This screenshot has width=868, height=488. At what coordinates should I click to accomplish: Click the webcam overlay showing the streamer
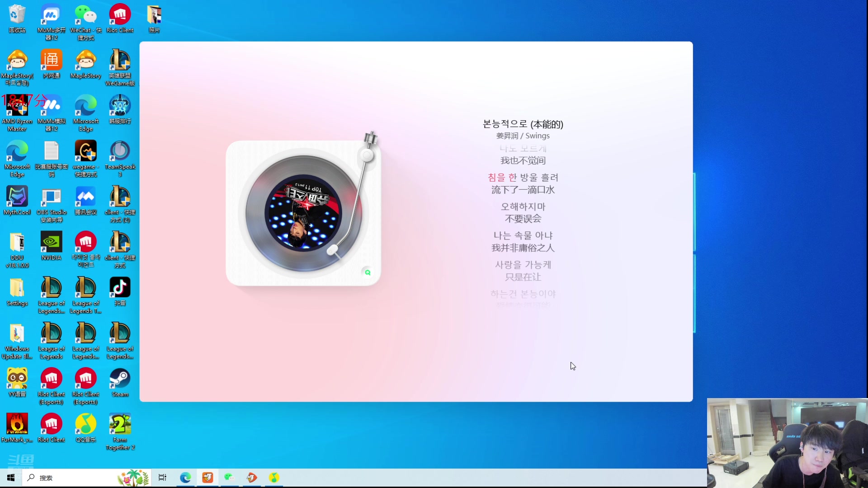coord(787,442)
